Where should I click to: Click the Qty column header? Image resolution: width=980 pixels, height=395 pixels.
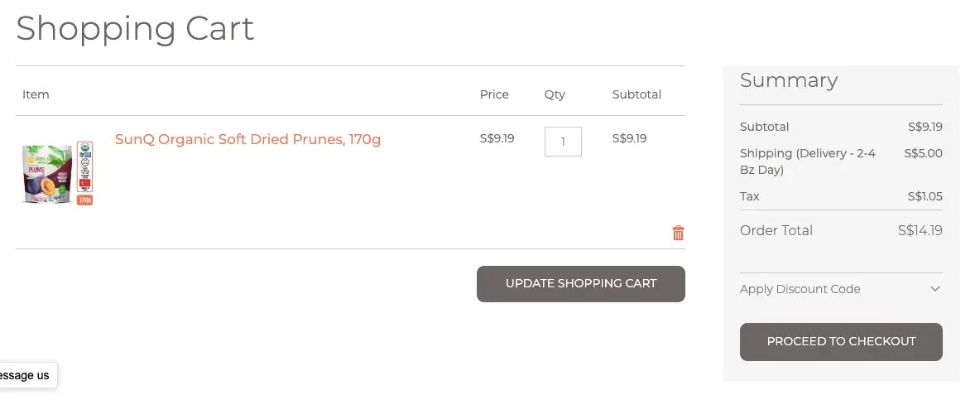pyautogui.click(x=555, y=94)
